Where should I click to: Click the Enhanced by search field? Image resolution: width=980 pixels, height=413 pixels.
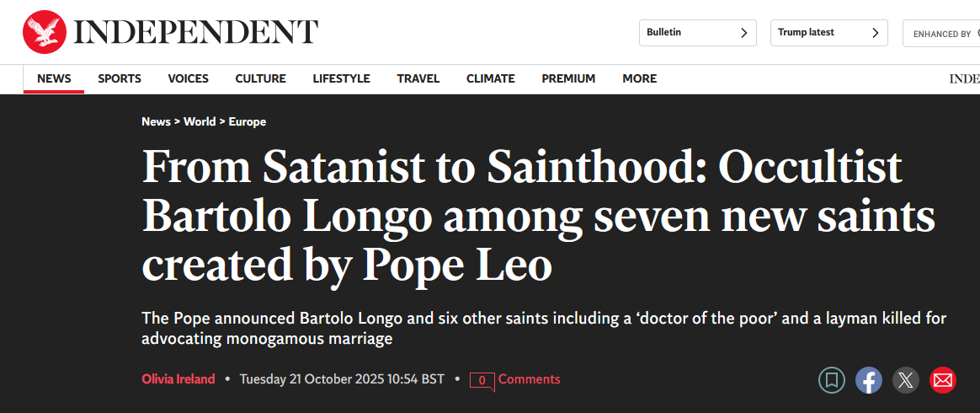[x=943, y=34]
